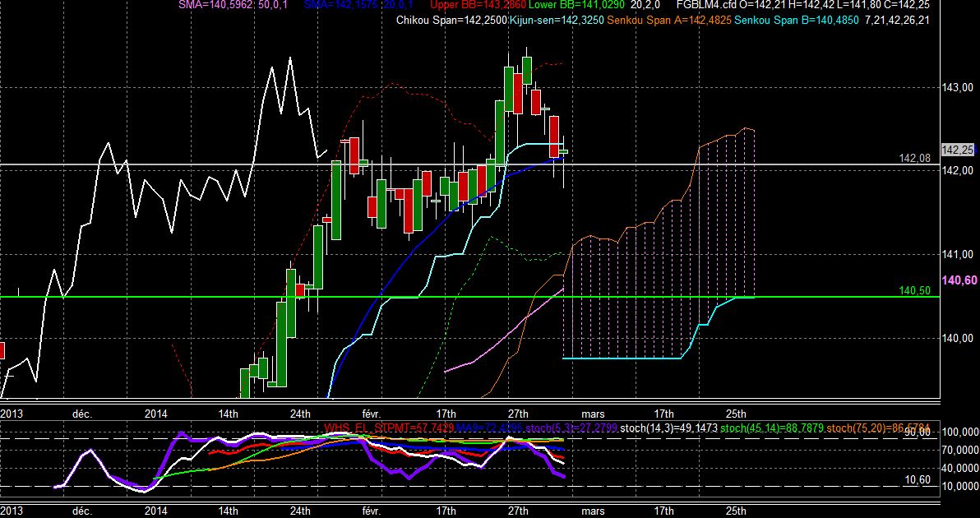
Task: Click the 14th date under the main chart
Action: click(x=228, y=414)
